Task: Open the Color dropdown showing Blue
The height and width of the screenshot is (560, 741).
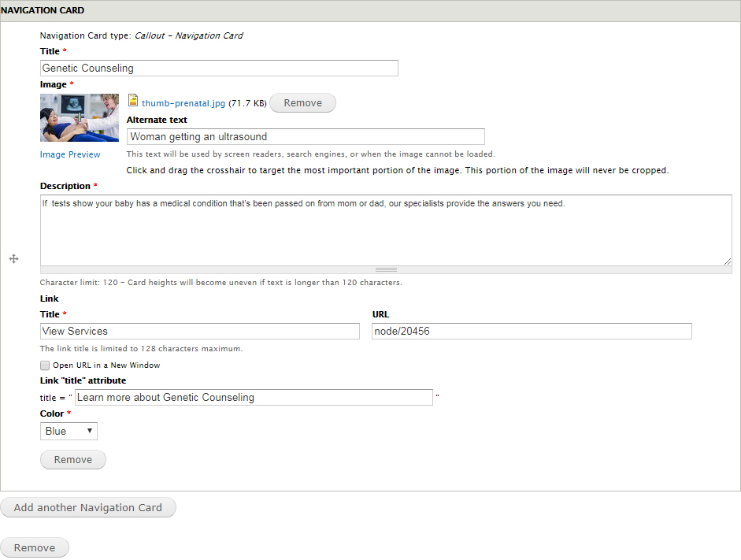Action: 69,431
